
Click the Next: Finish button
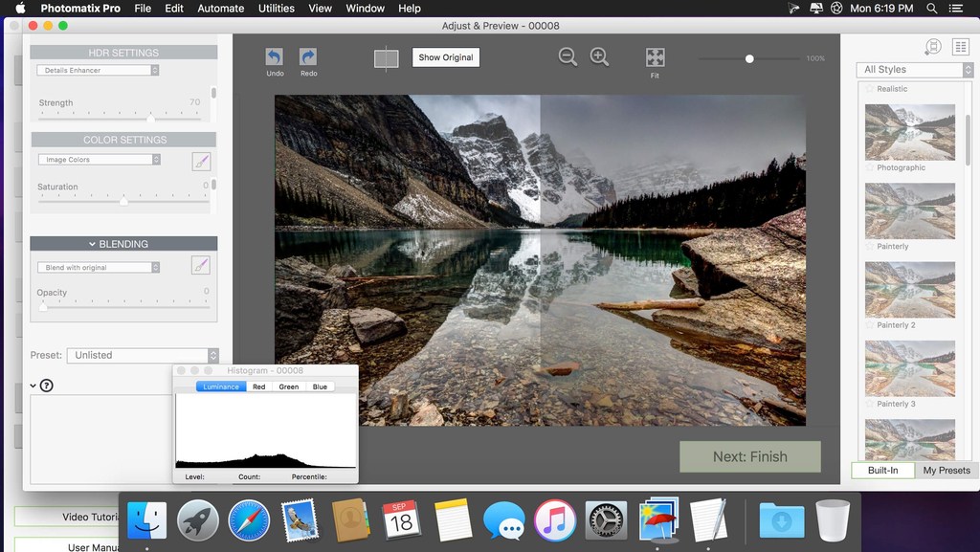tap(750, 456)
